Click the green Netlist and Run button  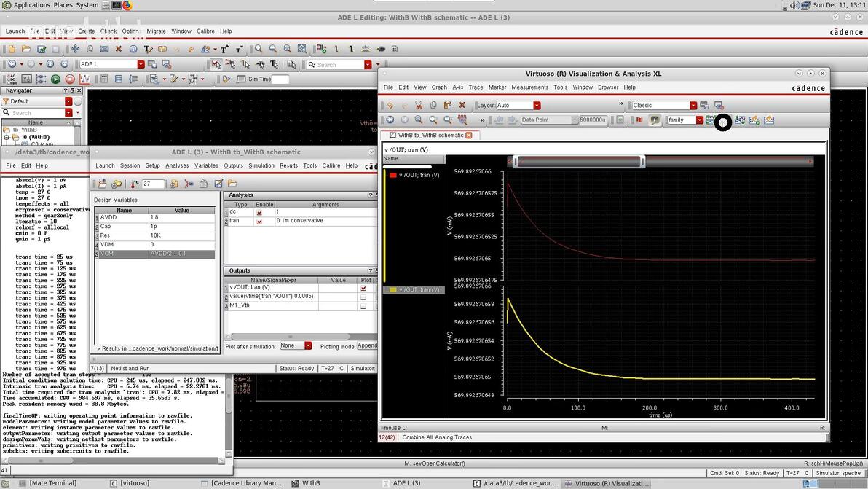point(55,79)
